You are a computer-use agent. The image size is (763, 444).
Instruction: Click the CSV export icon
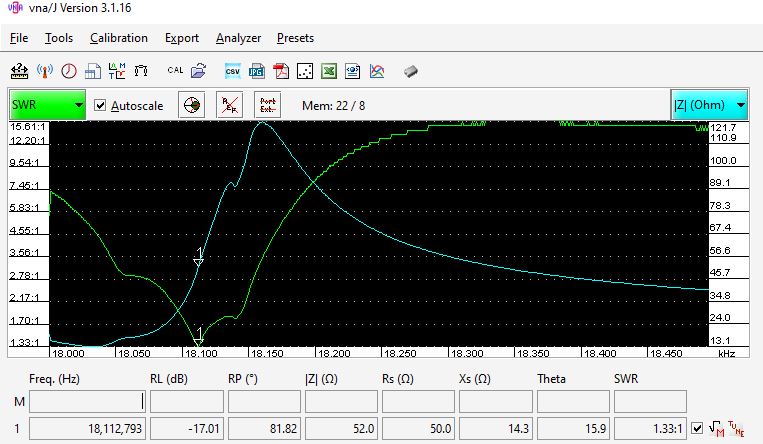click(232, 71)
